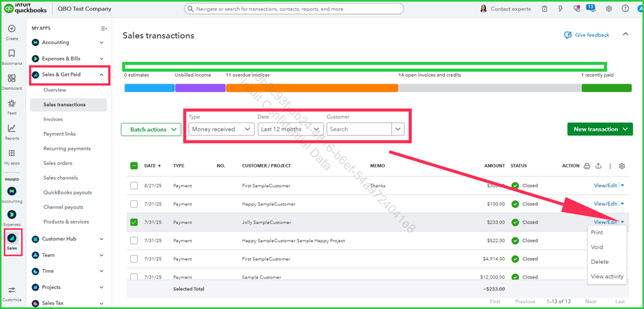The height and width of the screenshot is (309, 644).
Task: Open the lightning bolt quick actions icon
Action: click(x=561, y=8)
